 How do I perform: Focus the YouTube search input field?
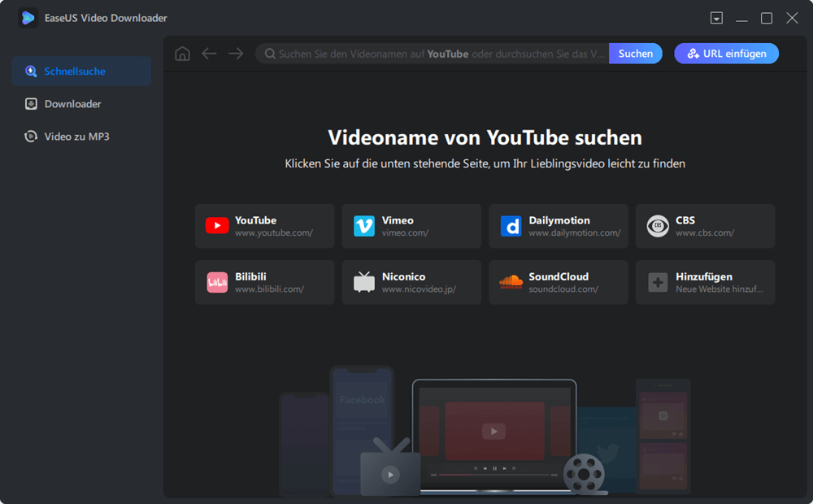point(433,54)
